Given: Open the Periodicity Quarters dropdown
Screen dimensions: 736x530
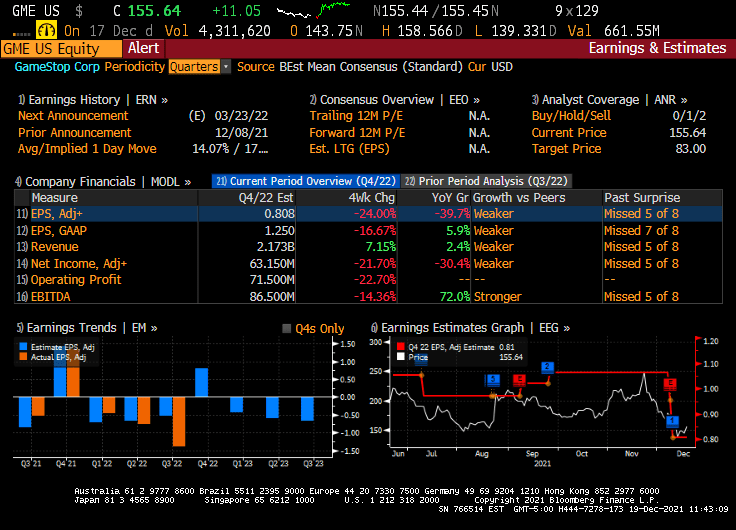Looking at the screenshot, I should (x=199, y=66).
